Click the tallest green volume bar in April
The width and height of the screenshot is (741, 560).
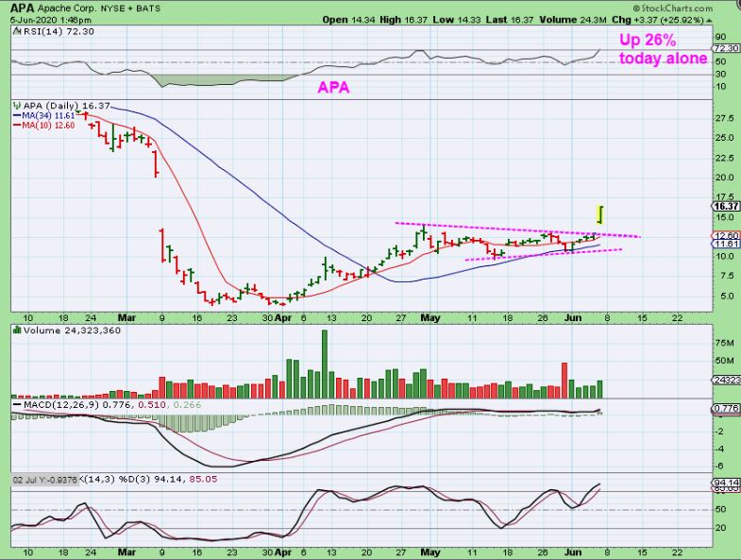tap(325, 364)
